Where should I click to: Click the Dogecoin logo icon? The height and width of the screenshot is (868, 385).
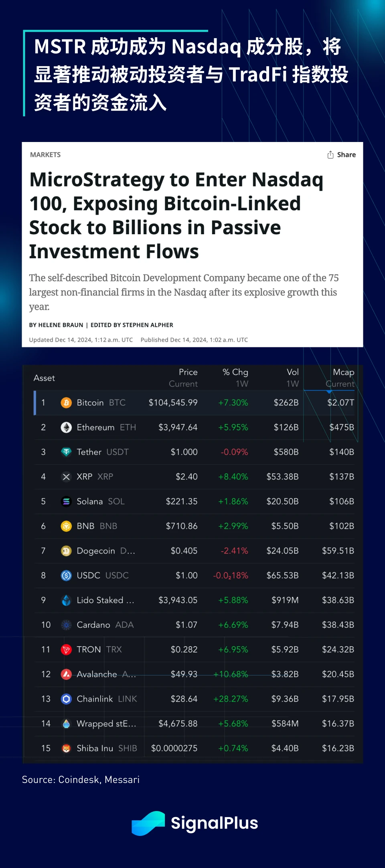66,551
